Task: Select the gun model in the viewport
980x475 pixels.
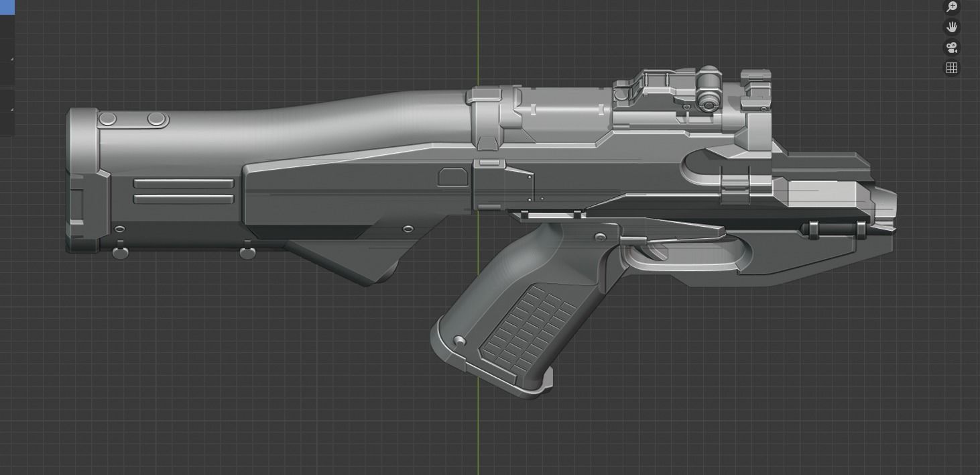Action: click(481, 232)
